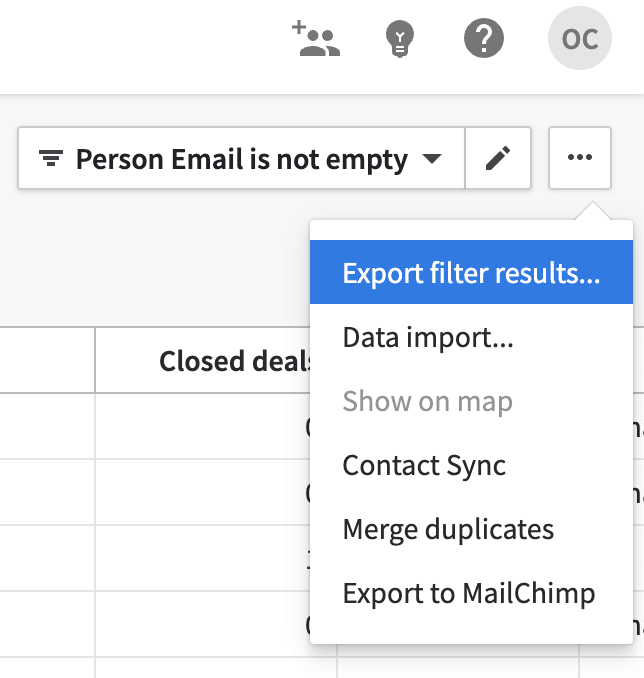Click the pencil edit filter icon
This screenshot has height=678, width=644.
tap(498, 158)
